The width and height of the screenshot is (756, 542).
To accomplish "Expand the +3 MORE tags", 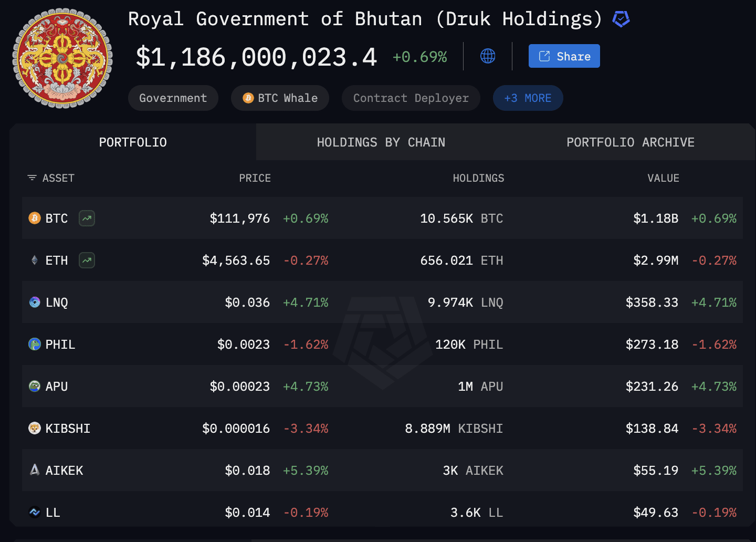I will (528, 98).
